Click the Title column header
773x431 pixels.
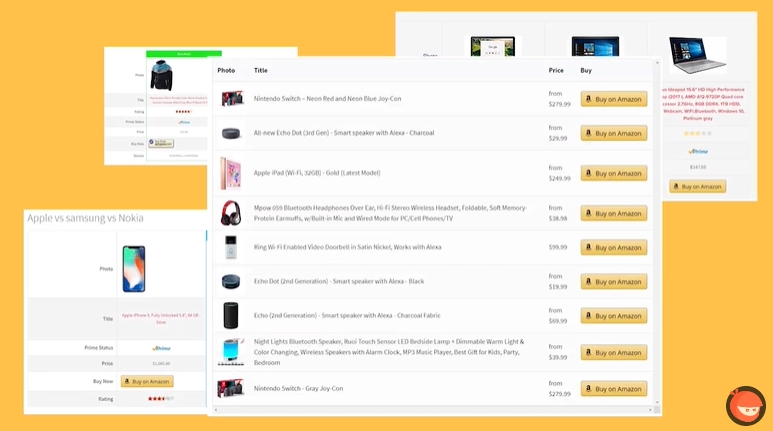[260, 71]
